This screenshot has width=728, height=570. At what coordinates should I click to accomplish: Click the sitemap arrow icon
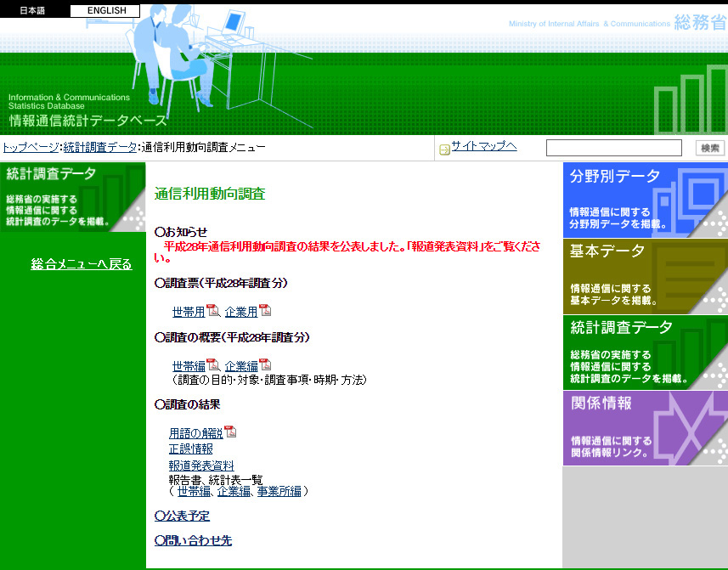(444, 150)
